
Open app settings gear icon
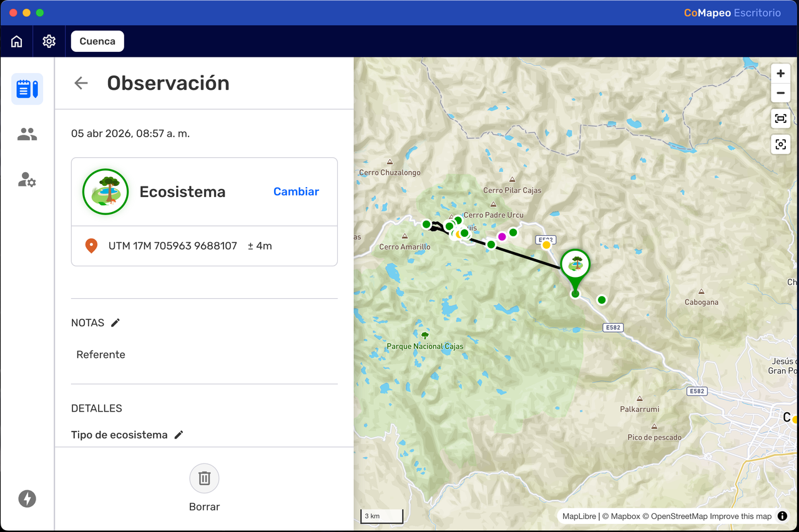[x=49, y=41]
